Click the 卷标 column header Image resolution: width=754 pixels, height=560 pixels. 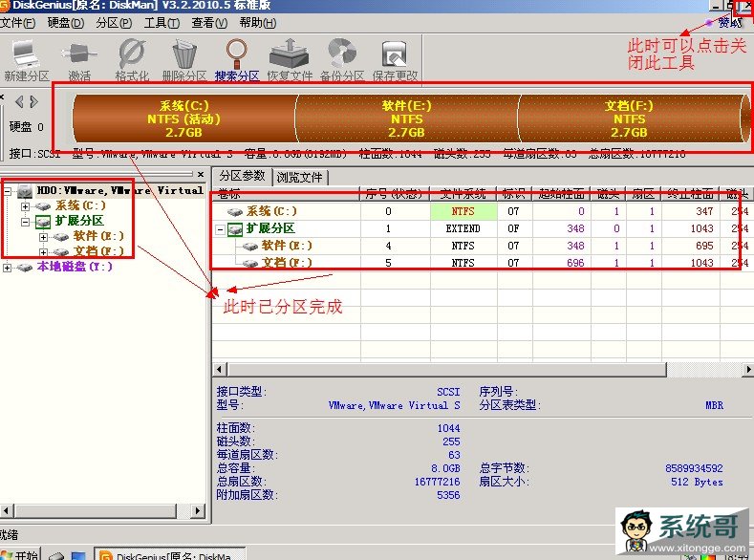click(x=287, y=194)
